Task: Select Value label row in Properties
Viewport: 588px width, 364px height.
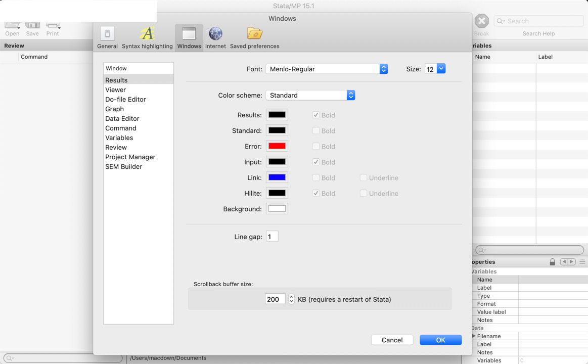Action: pyautogui.click(x=530, y=312)
